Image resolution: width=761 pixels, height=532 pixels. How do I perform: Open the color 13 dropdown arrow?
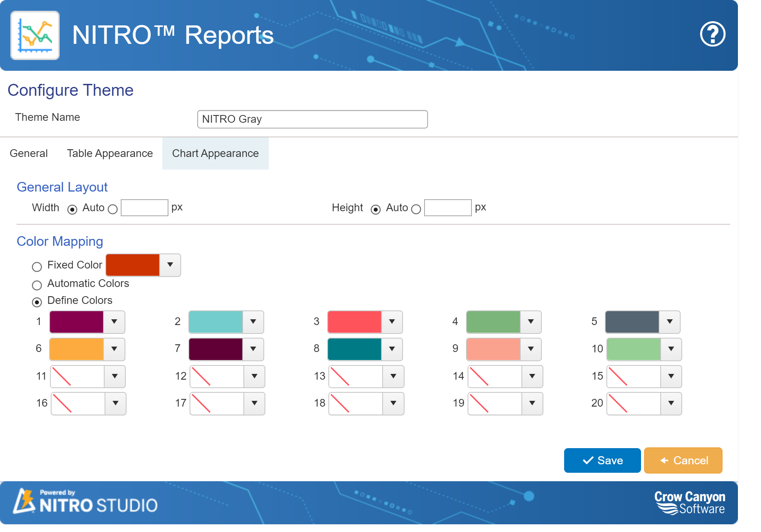point(393,377)
